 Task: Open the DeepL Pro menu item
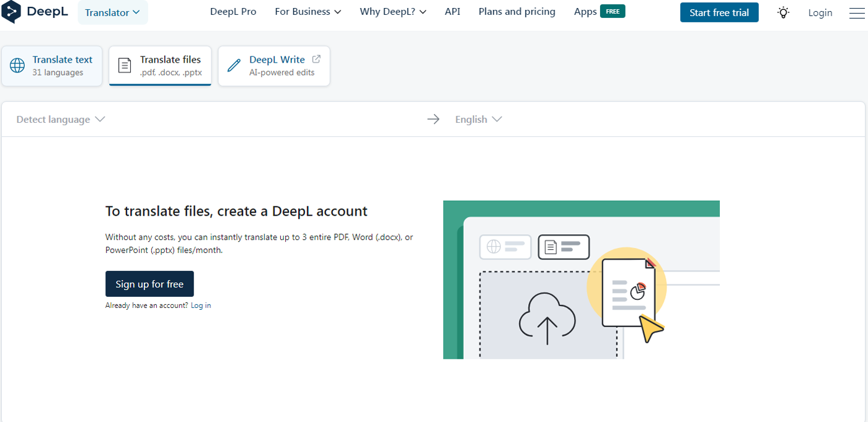coord(233,12)
